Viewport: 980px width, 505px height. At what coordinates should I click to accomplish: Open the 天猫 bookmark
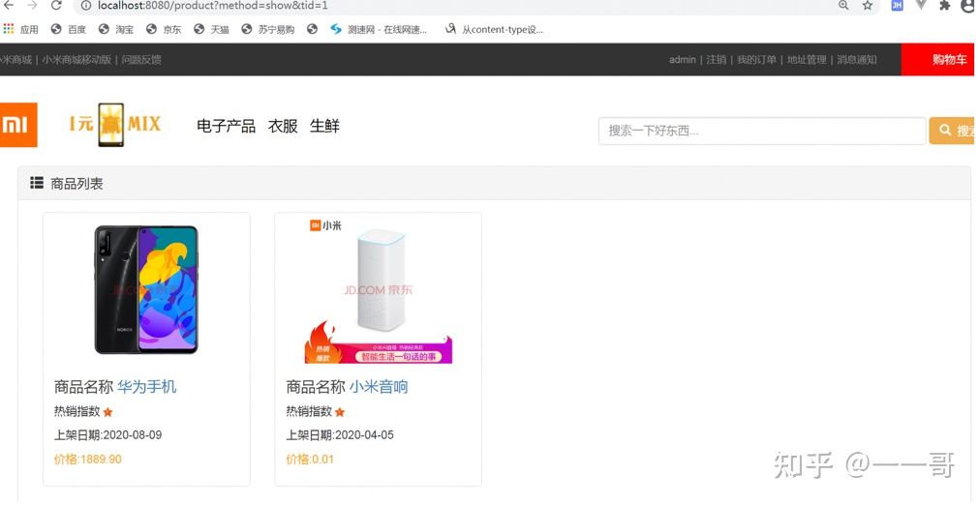point(211,29)
